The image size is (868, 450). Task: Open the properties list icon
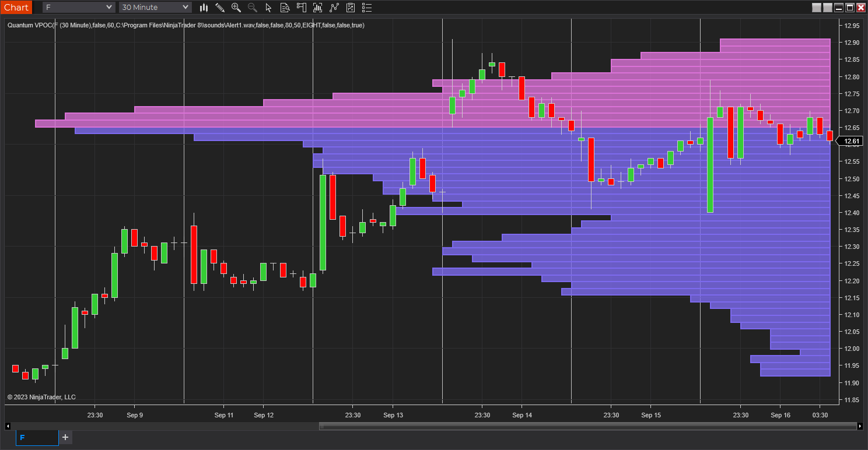tap(366, 8)
